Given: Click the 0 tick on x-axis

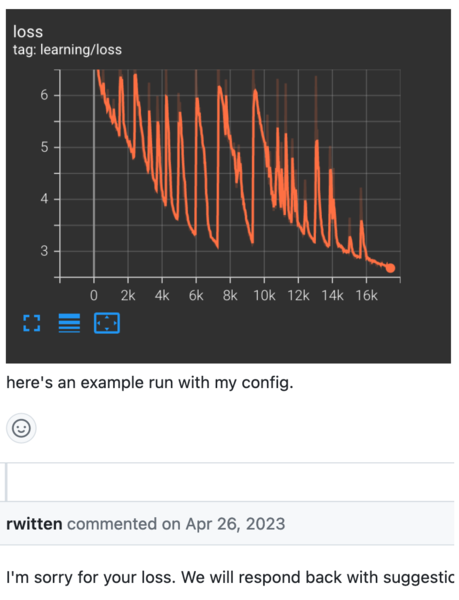Looking at the screenshot, I should [94, 295].
